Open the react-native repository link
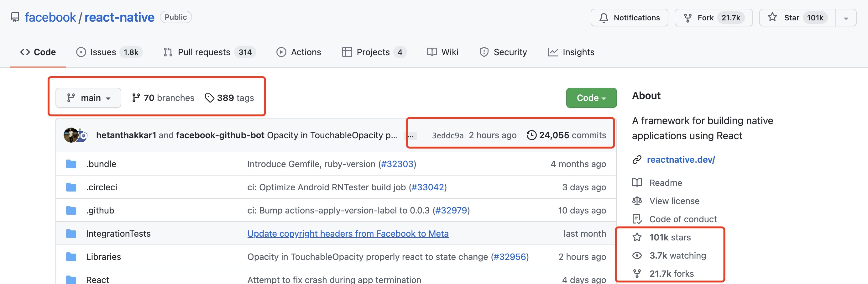The width and height of the screenshot is (868, 284). tap(119, 17)
